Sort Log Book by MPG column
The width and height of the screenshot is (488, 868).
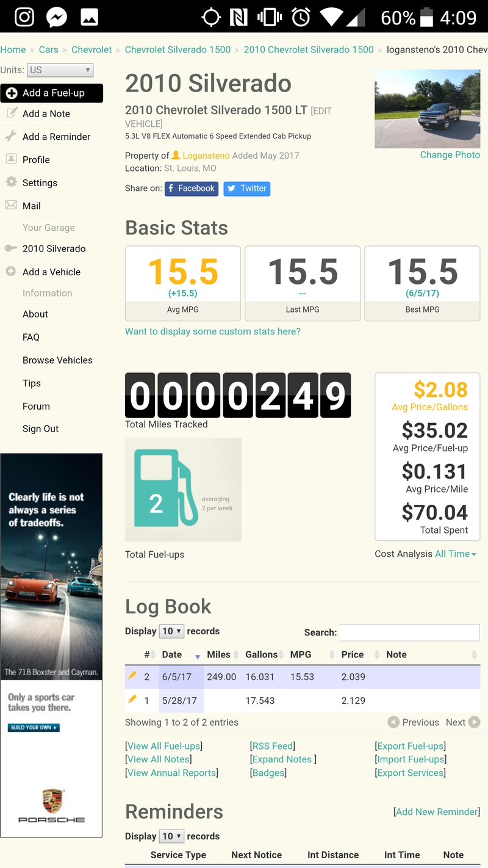(313, 654)
